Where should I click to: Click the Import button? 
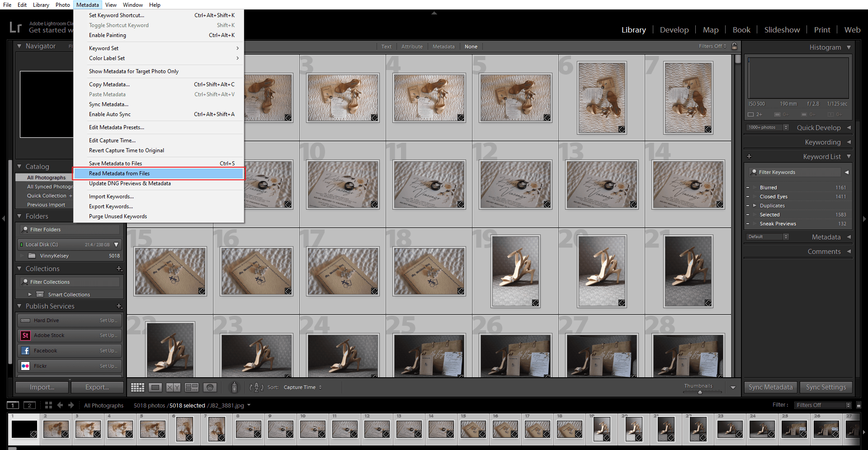(x=42, y=387)
